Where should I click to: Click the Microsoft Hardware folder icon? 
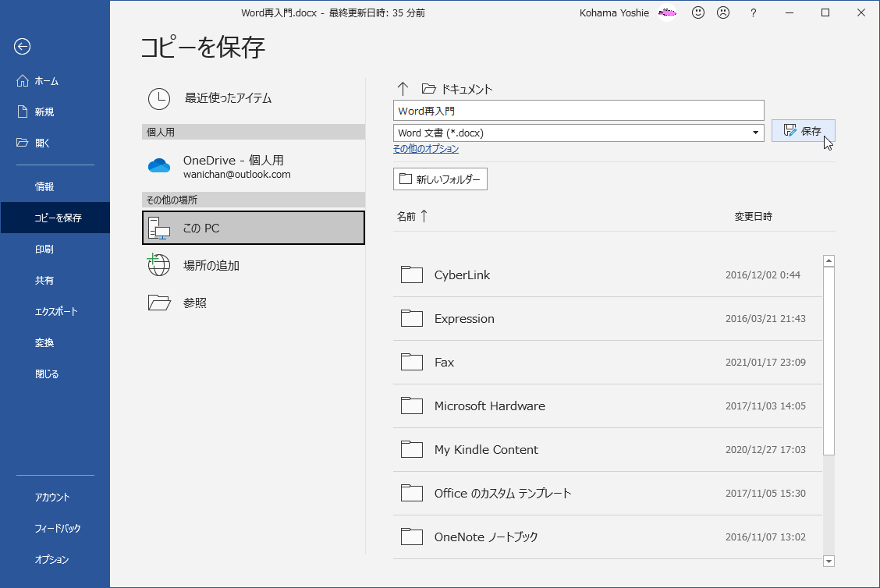[412, 406]
